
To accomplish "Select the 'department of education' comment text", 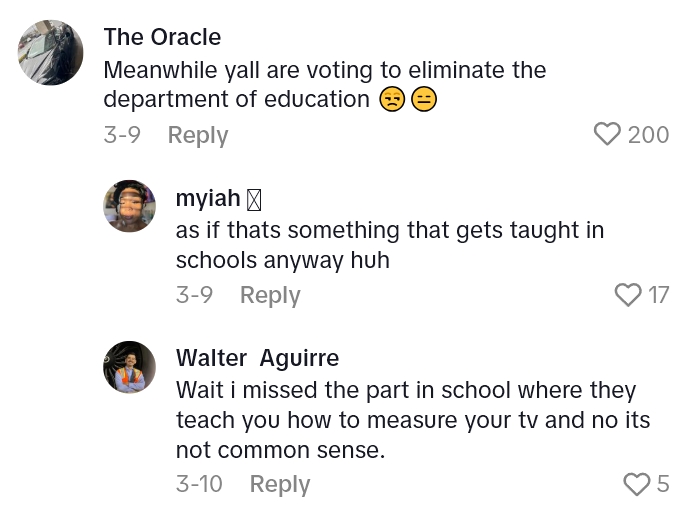I will [236, 99].
